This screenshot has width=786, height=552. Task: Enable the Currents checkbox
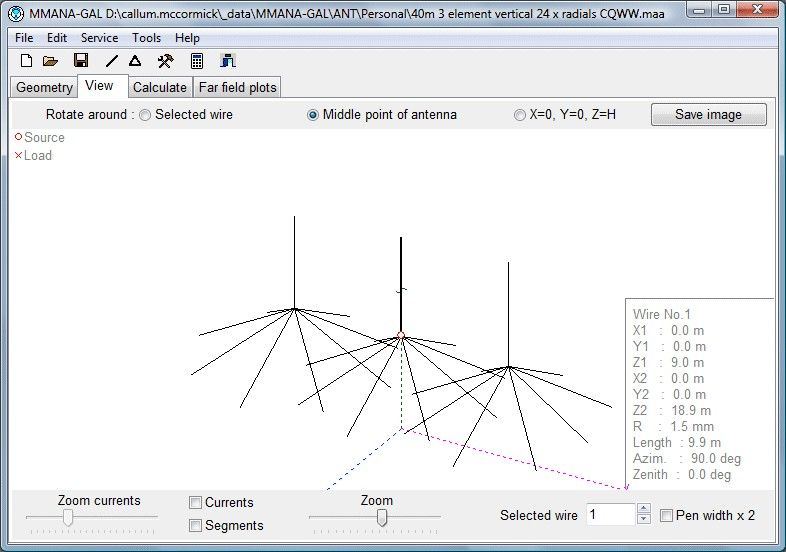click(x=196, y=503)
